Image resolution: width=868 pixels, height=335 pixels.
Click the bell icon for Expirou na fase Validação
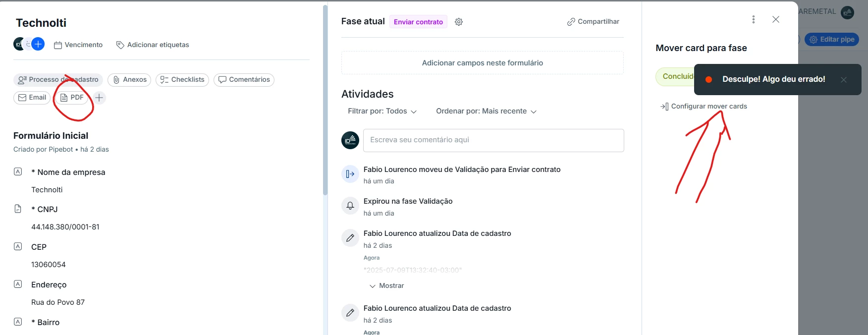(x=350, y=206)
